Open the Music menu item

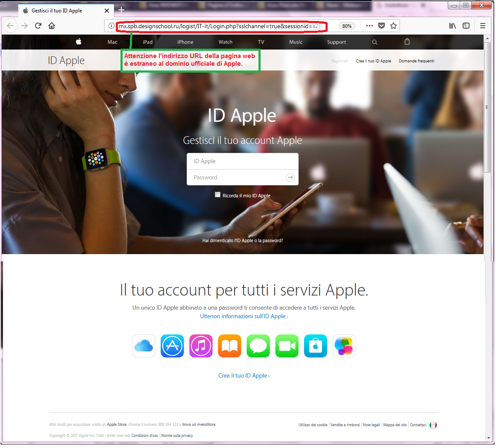[x=296, y=42]
